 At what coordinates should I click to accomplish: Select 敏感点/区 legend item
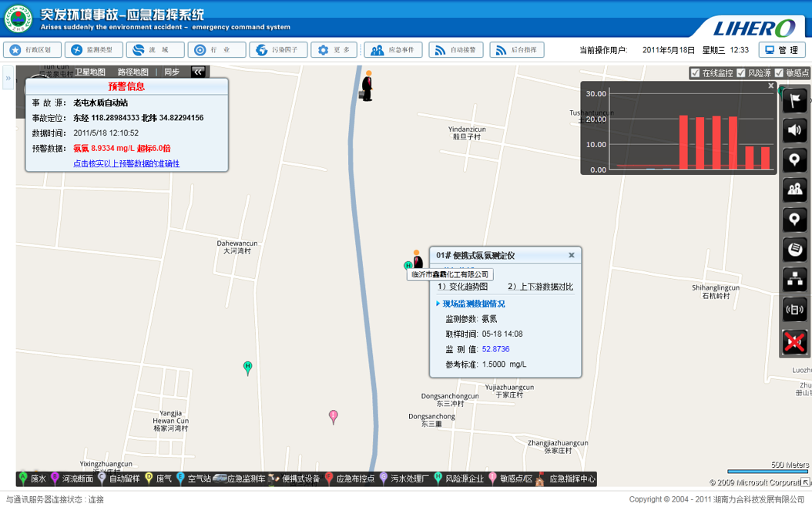click(x=511, y=479)
